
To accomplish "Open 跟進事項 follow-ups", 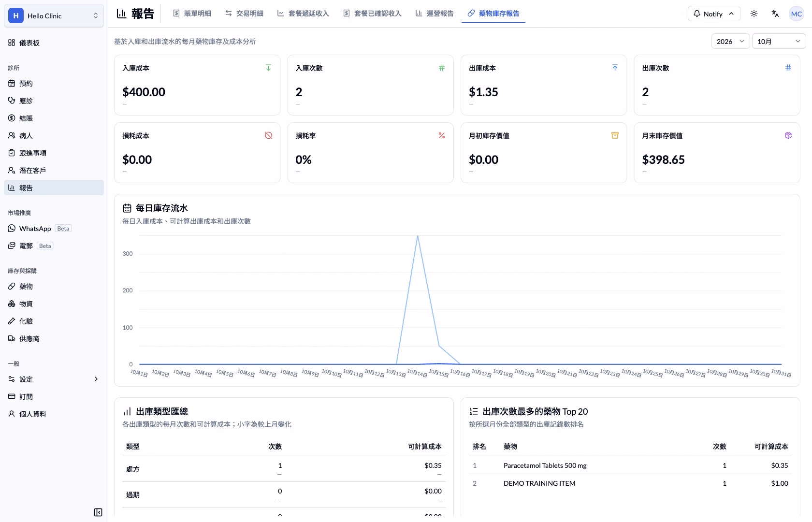I will pyautogui.click(x=54, y=153).
